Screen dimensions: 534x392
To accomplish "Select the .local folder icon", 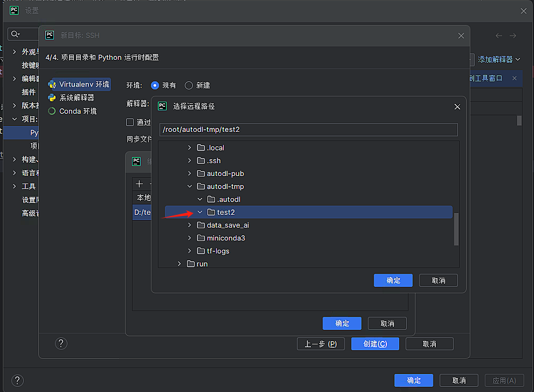I will tap(201, 148).
